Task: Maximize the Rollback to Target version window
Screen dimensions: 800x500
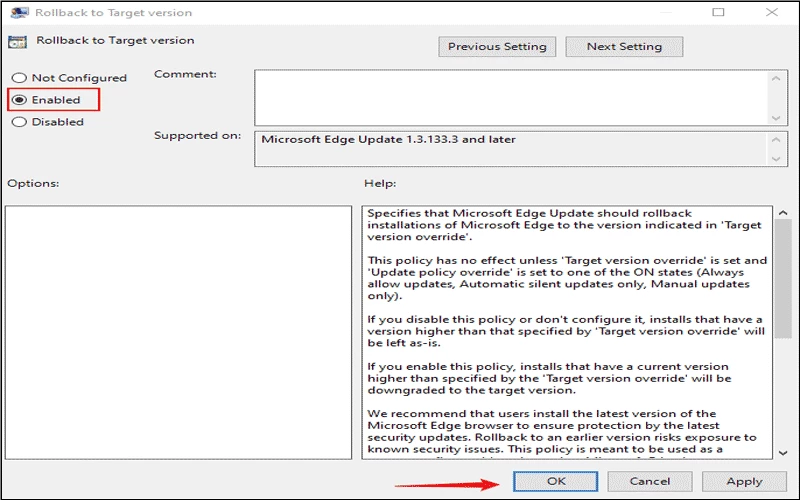Action: click(718, 12)
